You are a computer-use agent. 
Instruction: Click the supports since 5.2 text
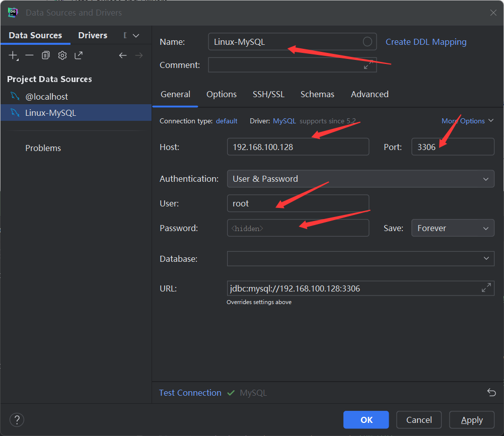tap(328, 121)
